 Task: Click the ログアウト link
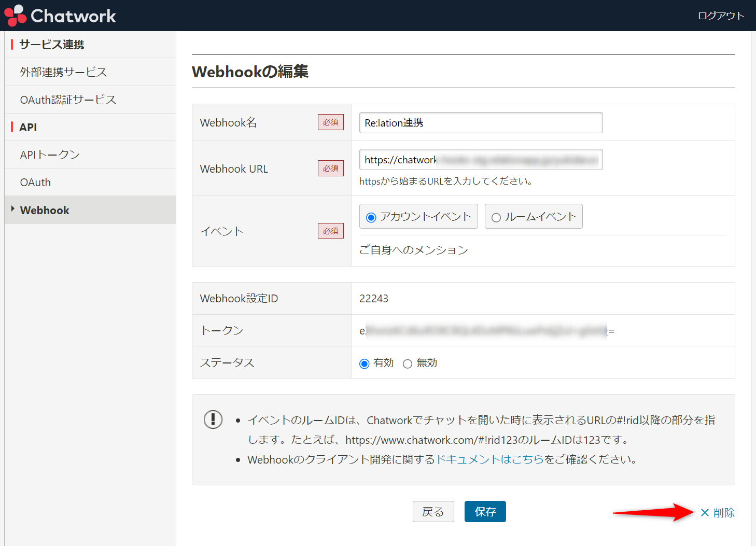pos(721,16)
